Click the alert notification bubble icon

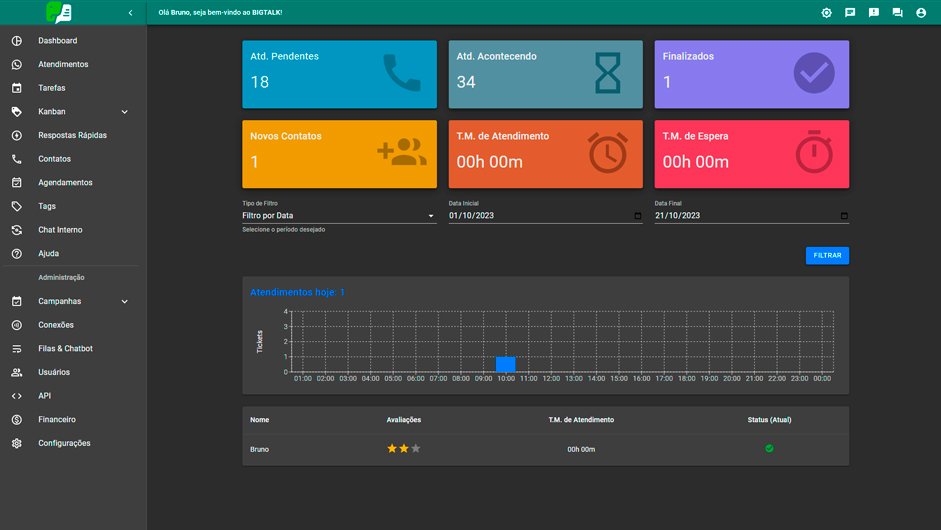tap(874, 13)
